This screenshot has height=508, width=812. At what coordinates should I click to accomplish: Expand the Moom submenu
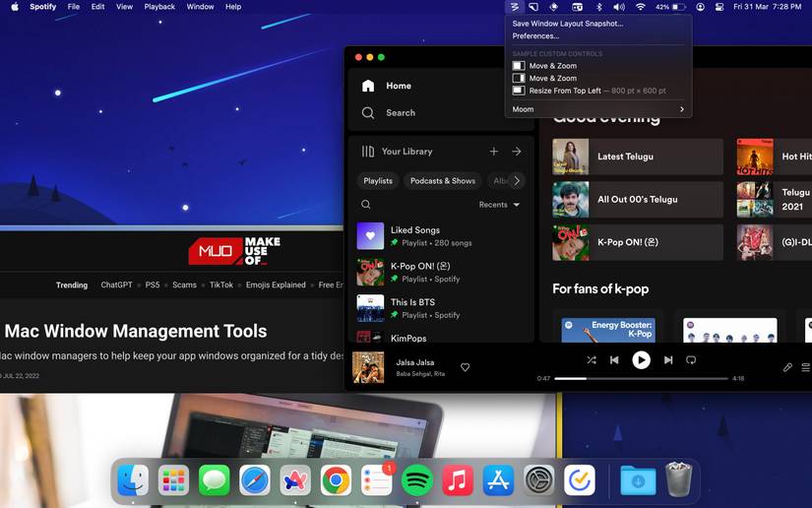point(598,109)
